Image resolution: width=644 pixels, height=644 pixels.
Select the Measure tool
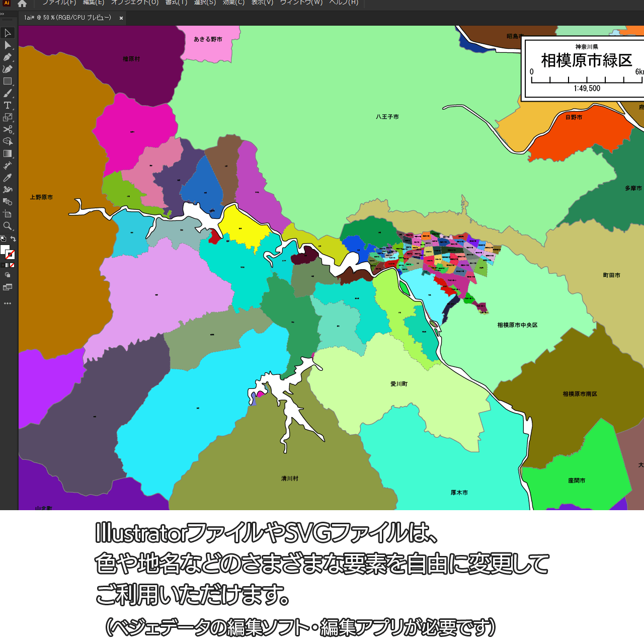click(x=8, y=166)
